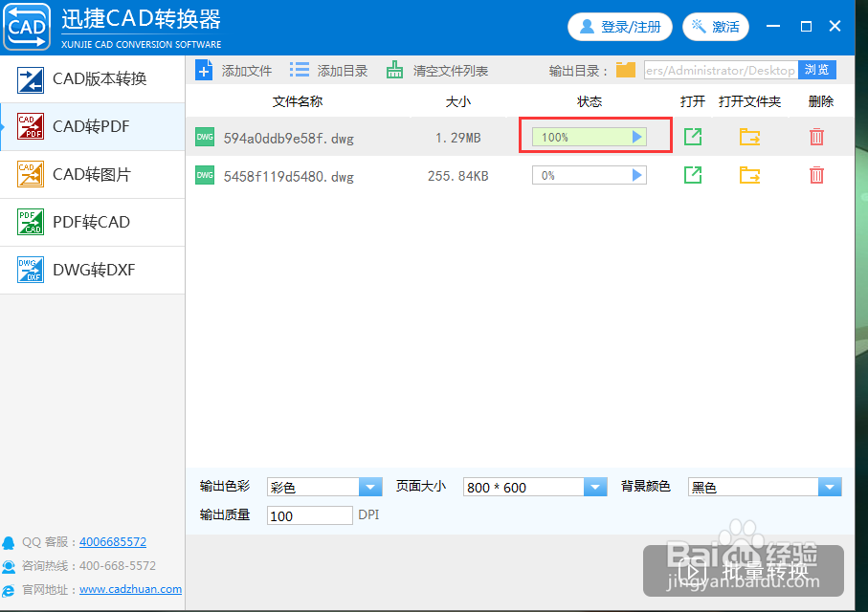
Task: Close the converter window
Action: (835, 26)
